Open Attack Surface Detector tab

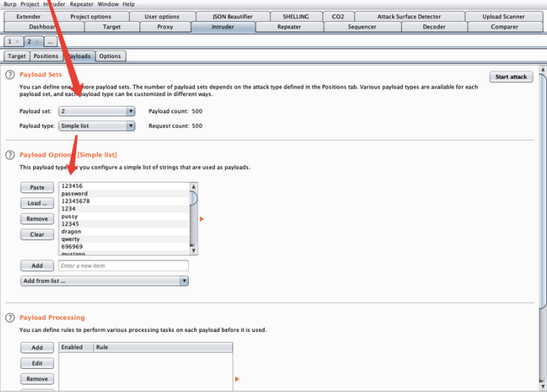(409, 16)
